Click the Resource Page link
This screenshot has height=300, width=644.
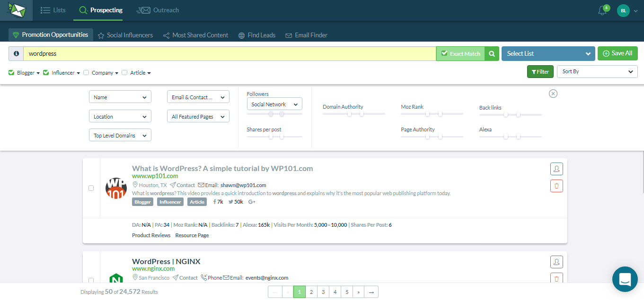pos(192,235)
